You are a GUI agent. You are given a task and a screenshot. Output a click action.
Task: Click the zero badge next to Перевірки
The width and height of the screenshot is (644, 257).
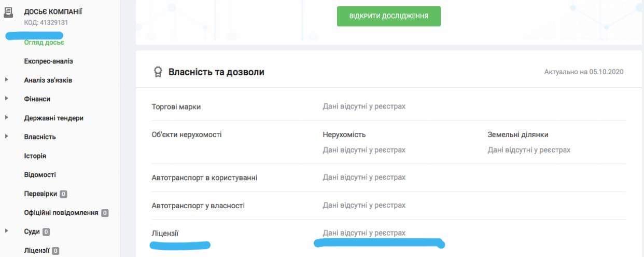(x=63, y=194)
